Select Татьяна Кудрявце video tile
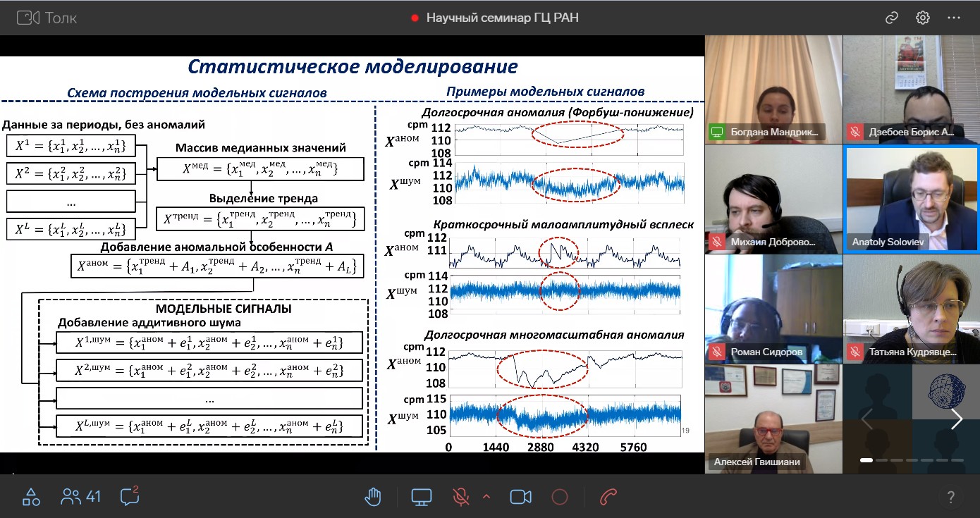This screenshot has width=980, height=518. coord(911,309)
